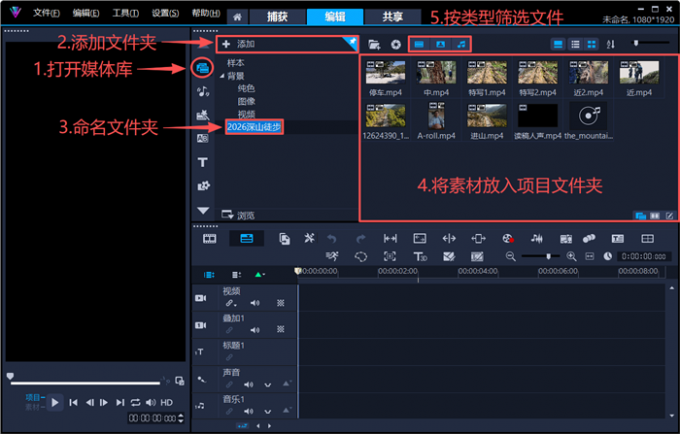This screenshot has height=434, width=680.
Task: Open the transitions (AB) library icon
Action: [203, 138]
